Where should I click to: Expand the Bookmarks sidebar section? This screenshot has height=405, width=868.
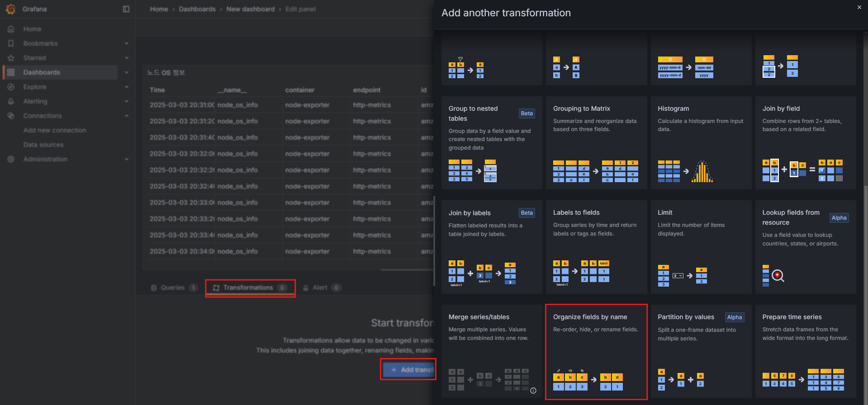point(127,43)
